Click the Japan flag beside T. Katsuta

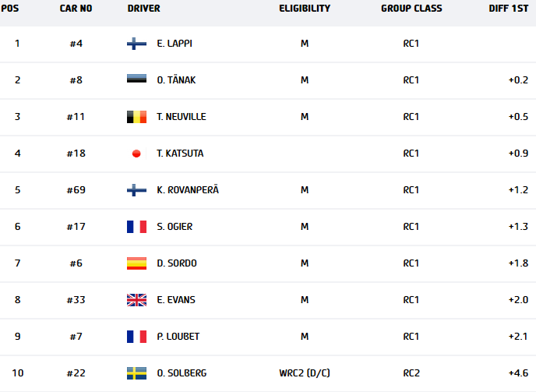136,154
